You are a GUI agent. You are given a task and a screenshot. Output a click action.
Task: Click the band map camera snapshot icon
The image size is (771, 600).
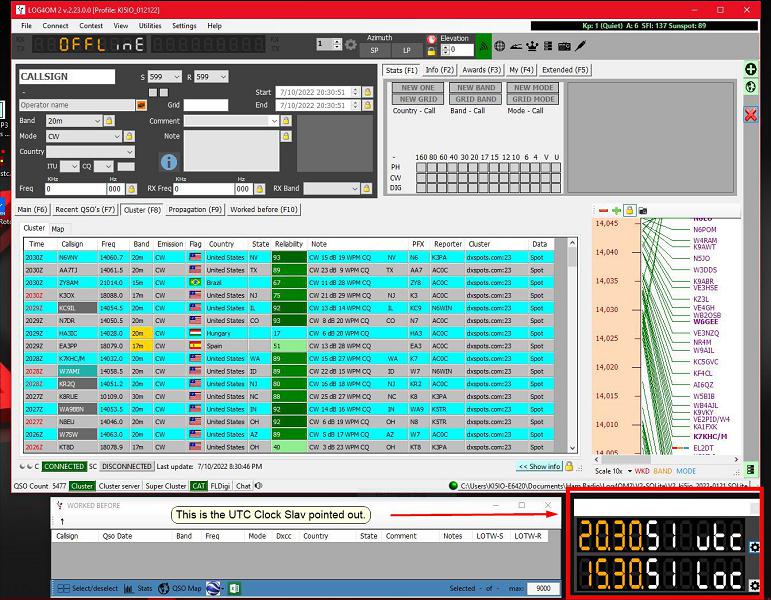[x=643, y=211]
